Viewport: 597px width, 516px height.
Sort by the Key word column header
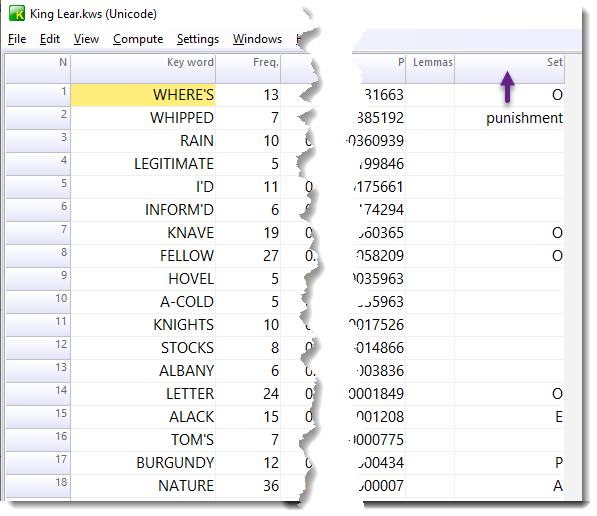point(143,69)
